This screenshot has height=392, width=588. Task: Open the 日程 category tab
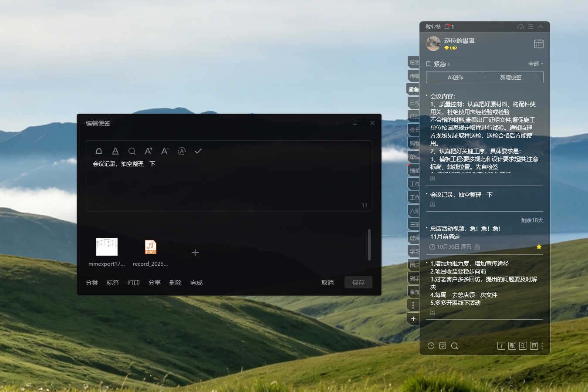tap(413, 103)
